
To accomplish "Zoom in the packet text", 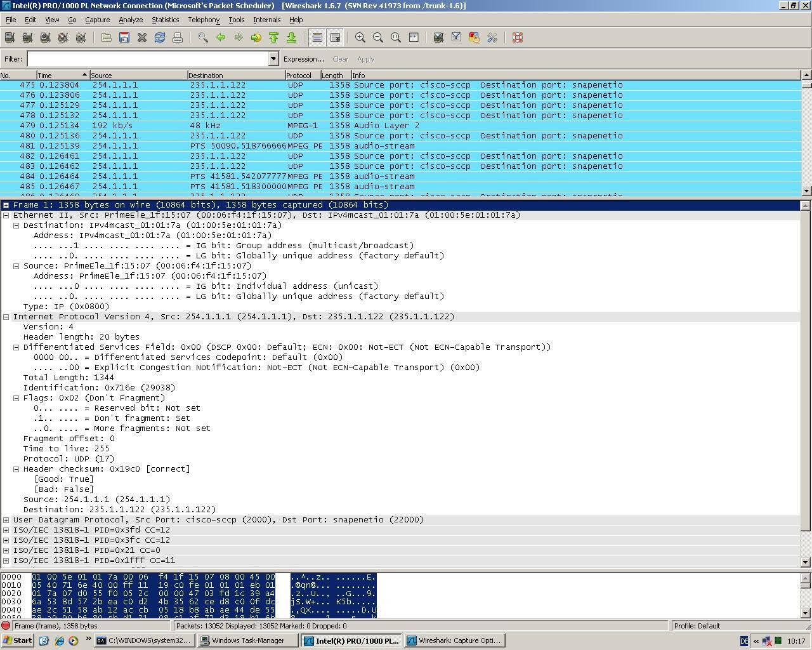I will pyautogui.click(x=360, y=37).
